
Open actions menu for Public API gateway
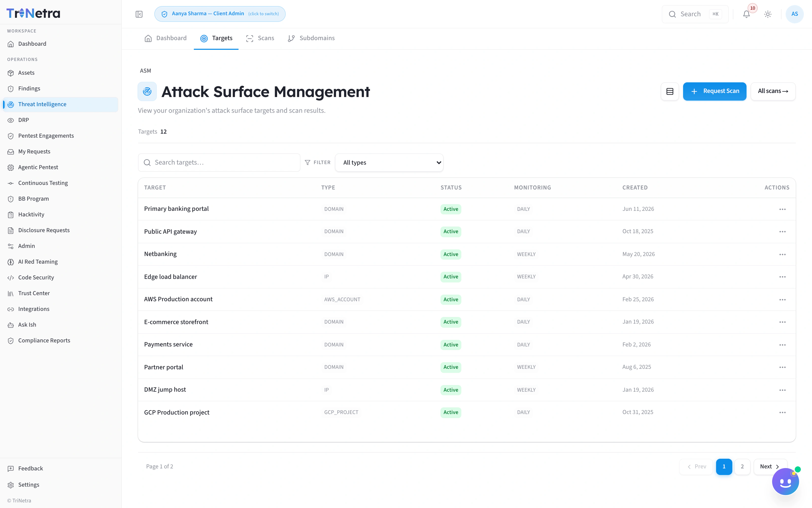783,232
